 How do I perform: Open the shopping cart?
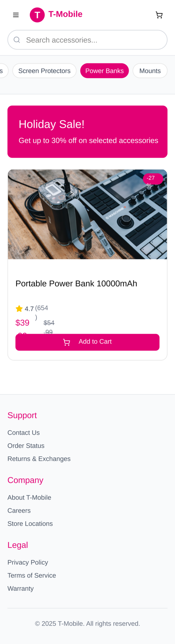click(159, 15)
